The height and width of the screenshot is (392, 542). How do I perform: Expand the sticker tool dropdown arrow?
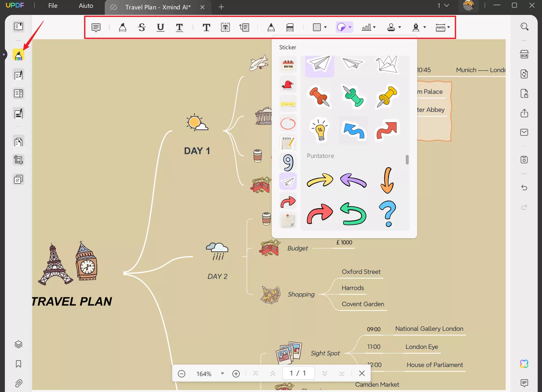[350, 28]
